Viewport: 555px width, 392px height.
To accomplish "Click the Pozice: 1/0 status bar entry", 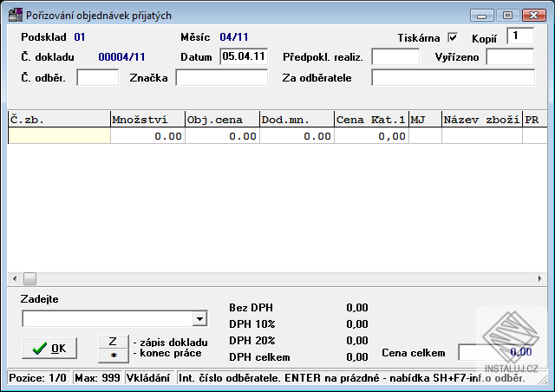I will (x=38, y=378).
